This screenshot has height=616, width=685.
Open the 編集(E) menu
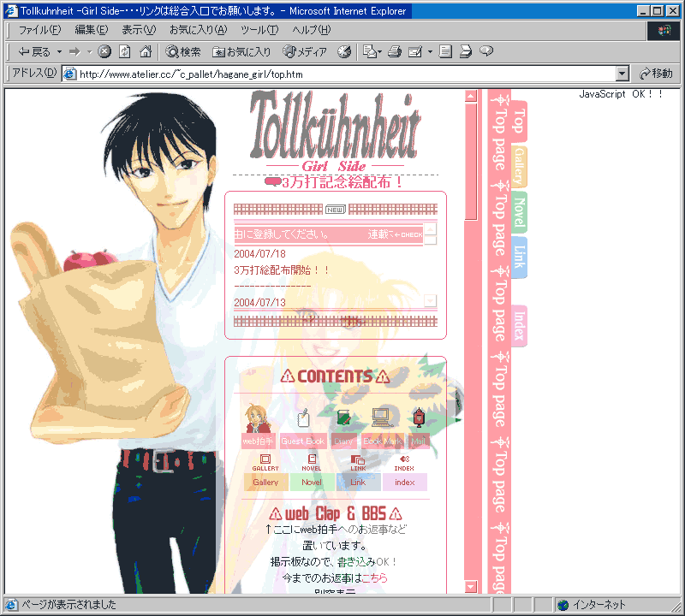tap(92, 30)
